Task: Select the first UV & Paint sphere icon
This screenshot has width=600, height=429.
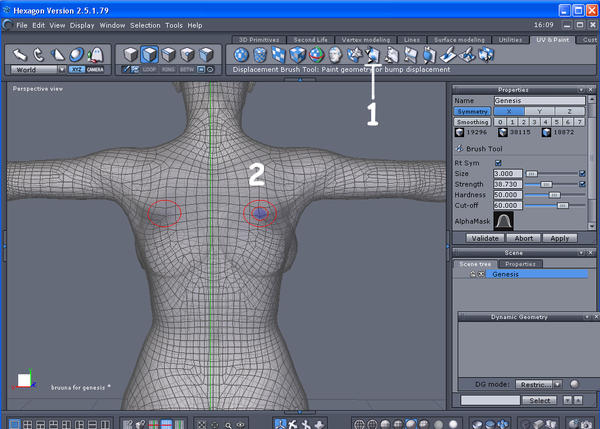Action: (x=242, y=54)
